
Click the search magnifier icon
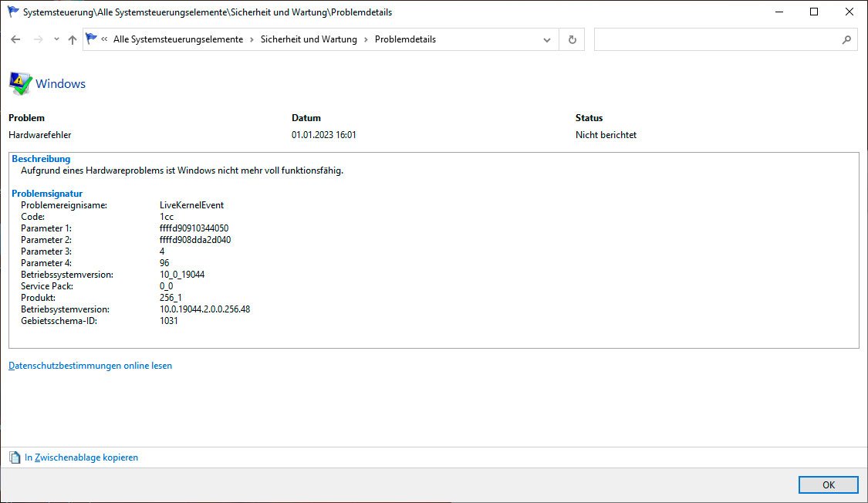pyautogui.click(x=847, y=39)
